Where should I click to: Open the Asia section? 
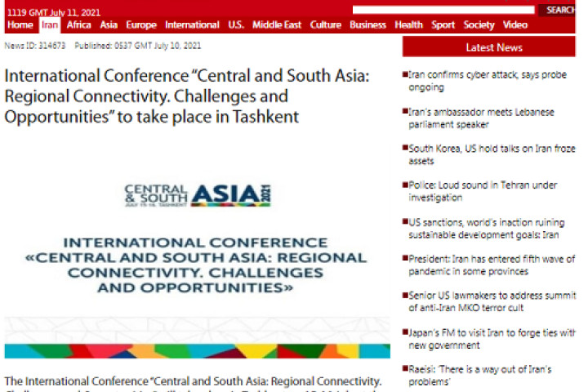(x=109, y=25)
